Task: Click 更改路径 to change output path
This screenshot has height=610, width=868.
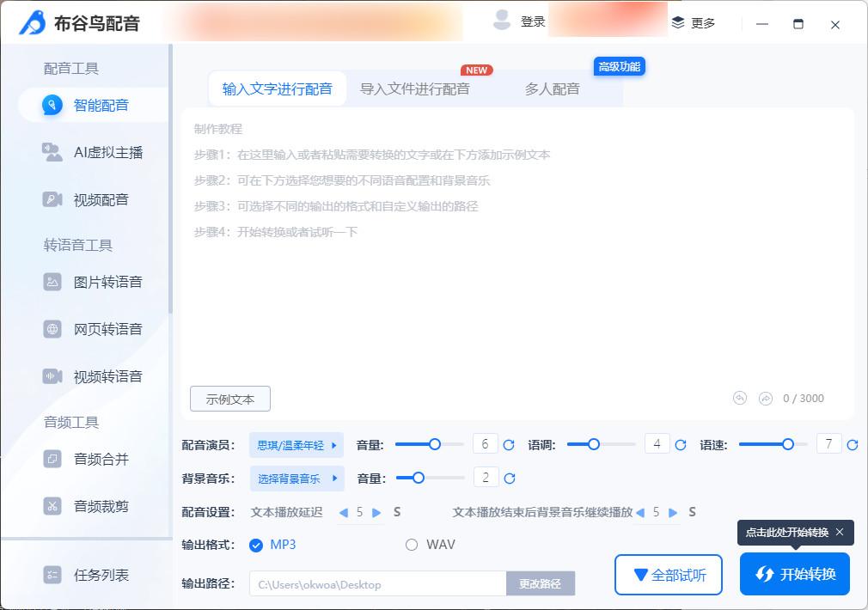Action: 541,583
